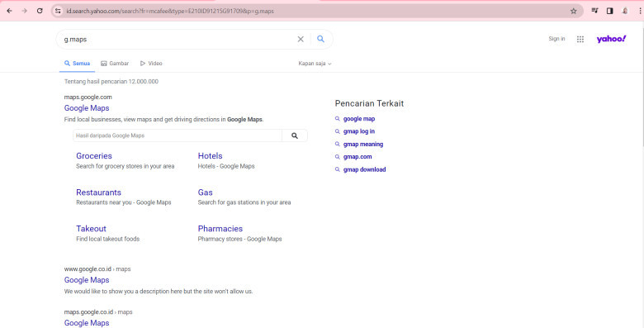Open Google Maps result under www.google.co.id
The width and height of the screenshot is (644, 328).
pyautogui.click(x=87, y=280)
